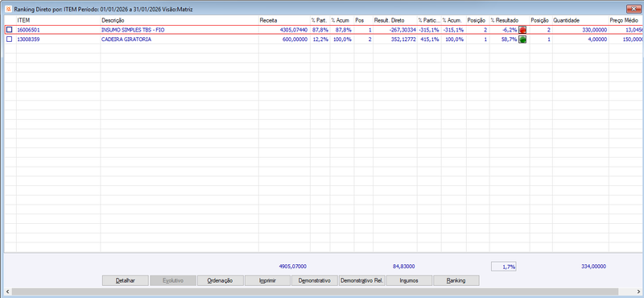Select item code 13008359
The width and height of the screenshot is (644, 298).
pos(29,39)
